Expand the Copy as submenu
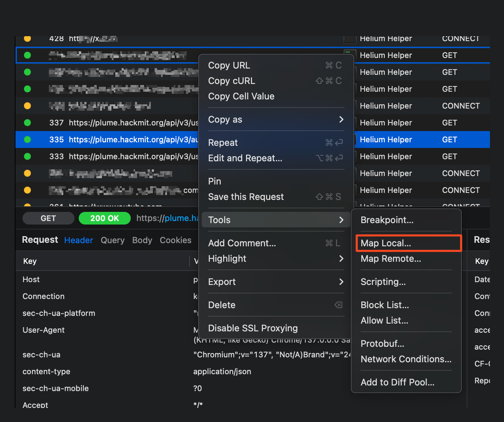Screen dimensions: 504x422 pos(276,119)
